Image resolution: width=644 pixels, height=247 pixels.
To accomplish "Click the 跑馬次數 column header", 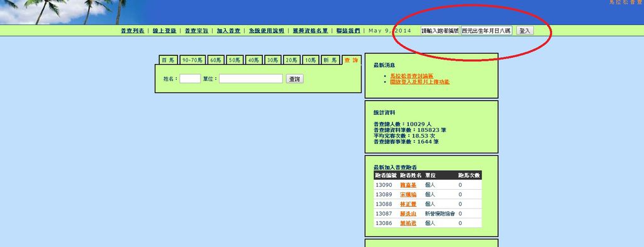I will pyautogui.click(x=469, y=175).
